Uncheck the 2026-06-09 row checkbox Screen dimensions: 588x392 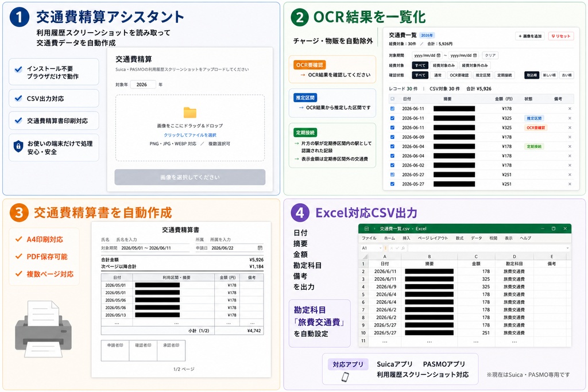(393, 137)
